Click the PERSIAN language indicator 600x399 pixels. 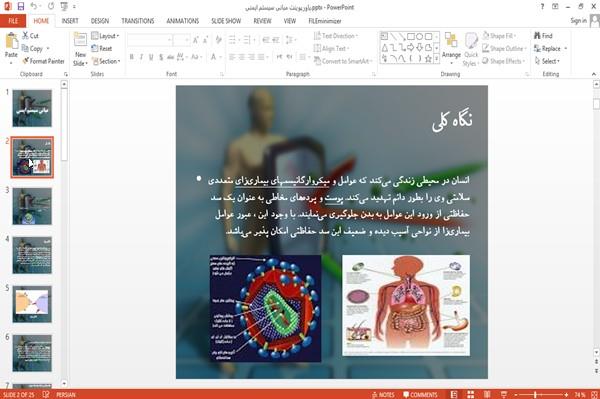(66, 395)
